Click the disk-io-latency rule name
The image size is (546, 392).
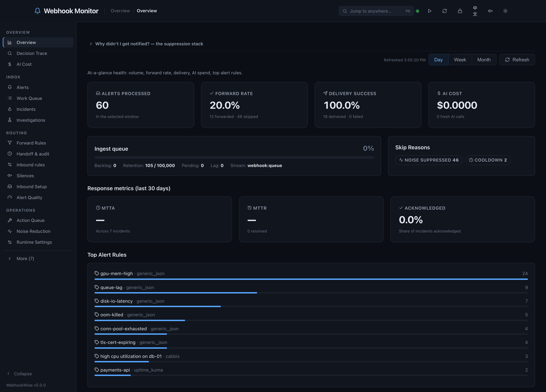[x=117, y=301]
